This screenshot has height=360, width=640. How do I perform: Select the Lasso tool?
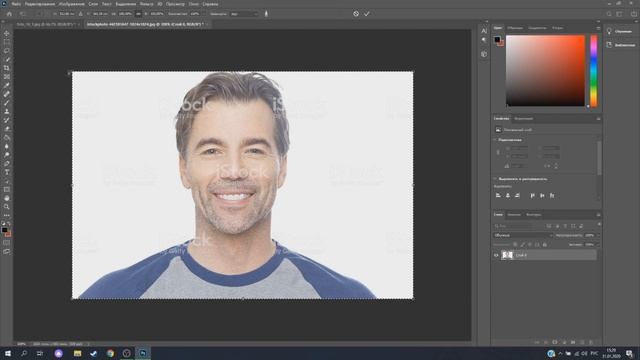7,51
